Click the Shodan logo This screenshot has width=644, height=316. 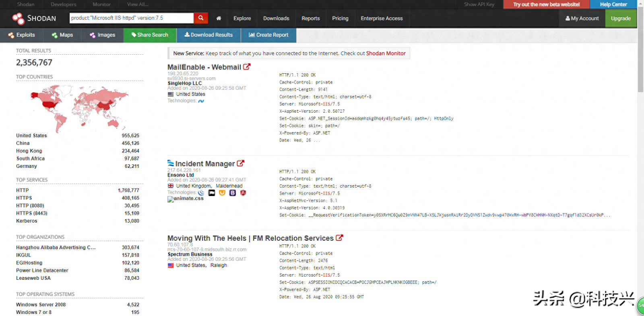34,19
